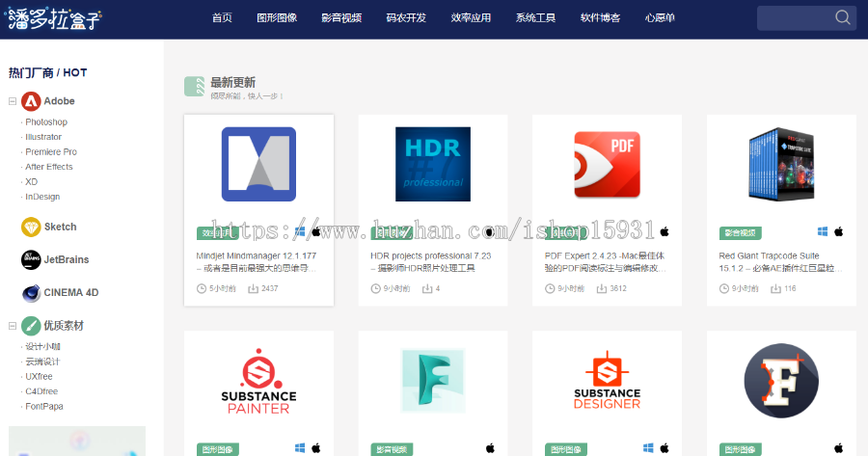Open the 影音视频 navigation menu
The width and height of the screenshot is (868, 456).
(x=341, y=18)
